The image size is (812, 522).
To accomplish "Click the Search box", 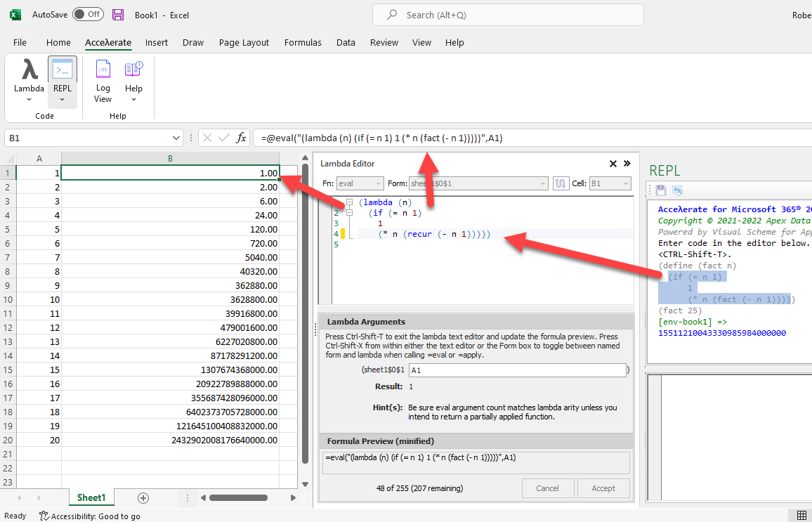I will click(x=508, y=15).
